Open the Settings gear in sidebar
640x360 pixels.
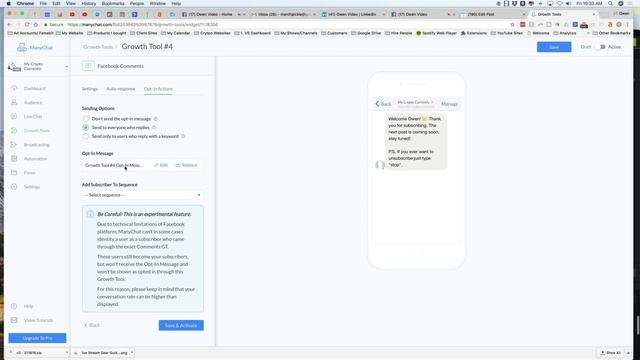14,187
